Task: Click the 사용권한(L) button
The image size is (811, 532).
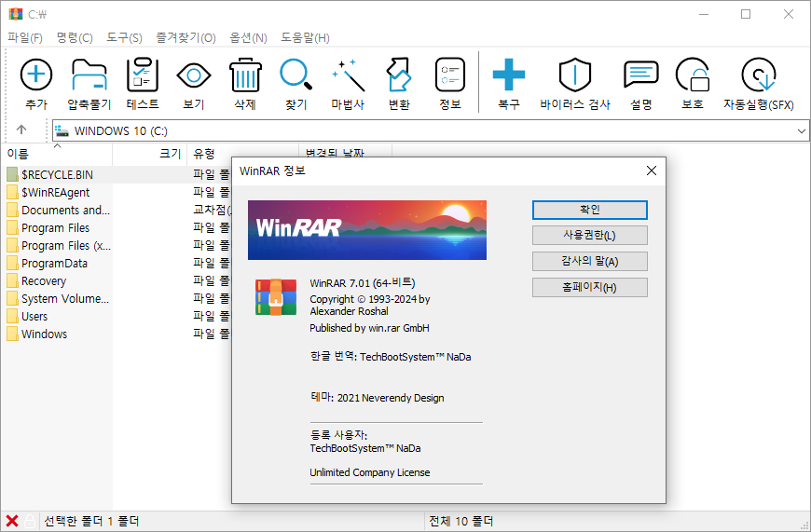Action: [590, 235]
